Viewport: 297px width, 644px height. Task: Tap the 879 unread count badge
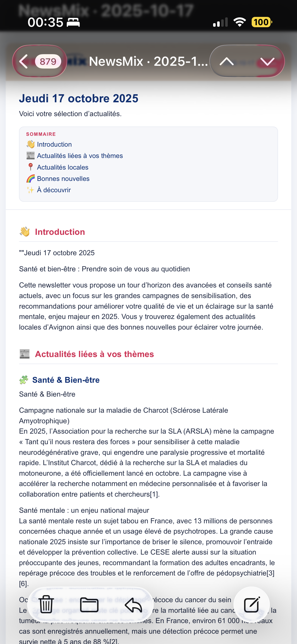(48, 61)
